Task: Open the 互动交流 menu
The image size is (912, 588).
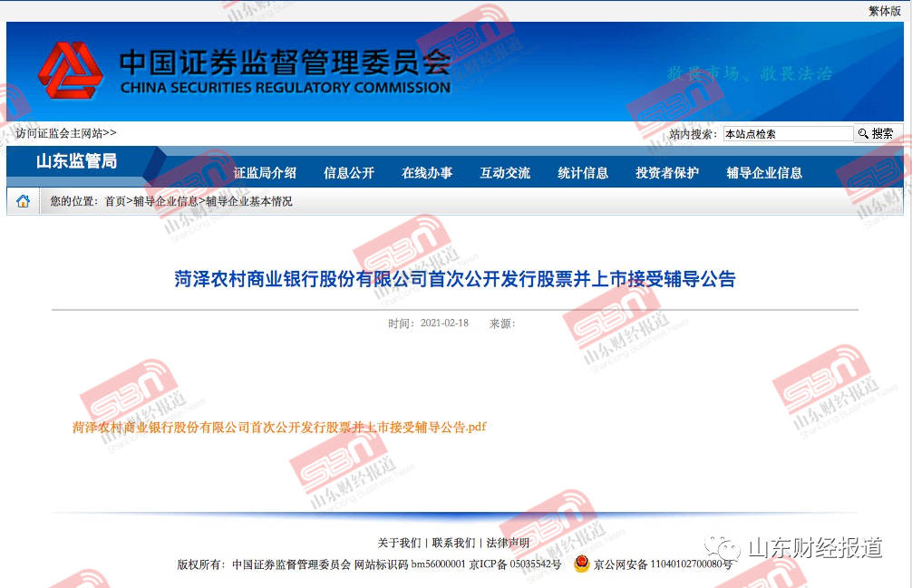Action: (505, 172)
